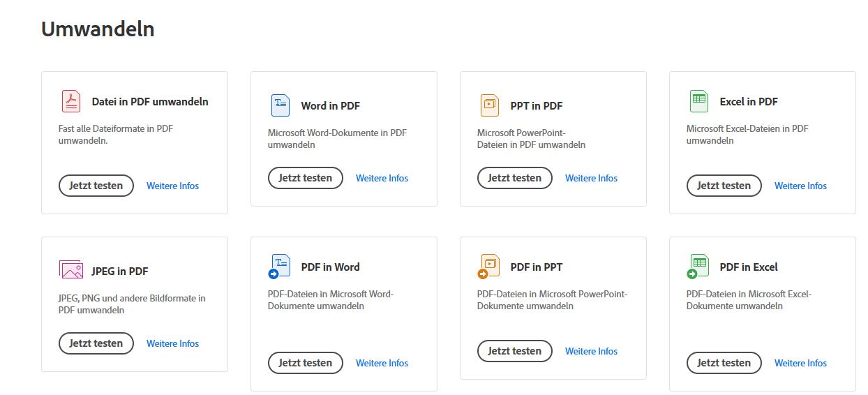Open Weitere Infos for PDF in PPT
The height and width of the screenshot is (395, 868).
[x=591, y=351]
